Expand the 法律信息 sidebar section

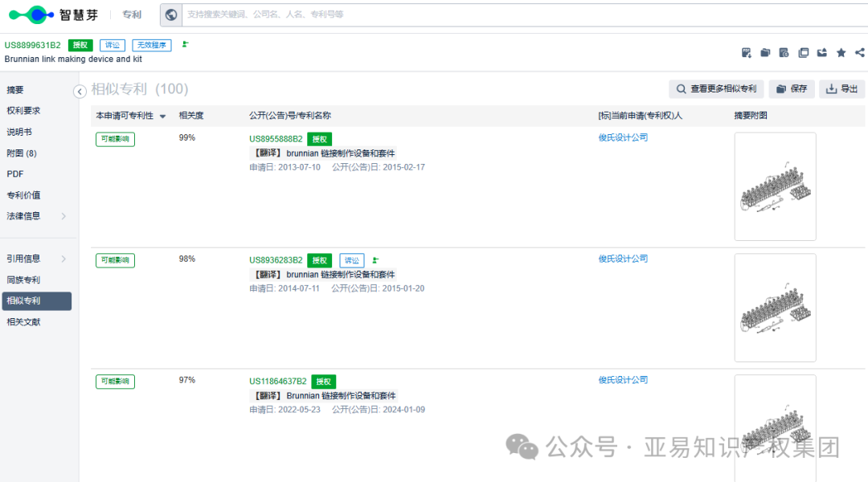pyautogui.click(x=37, y=216)
